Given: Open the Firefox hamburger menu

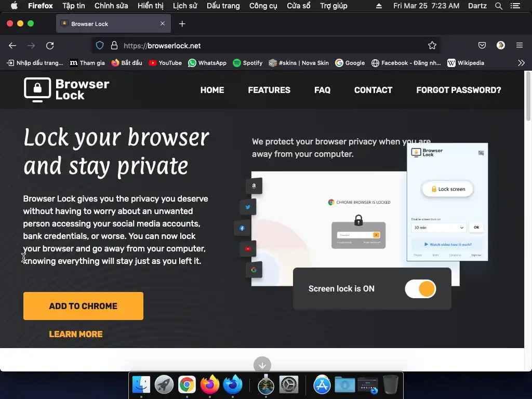Looking at the screenshot, I should pos(520,45).
